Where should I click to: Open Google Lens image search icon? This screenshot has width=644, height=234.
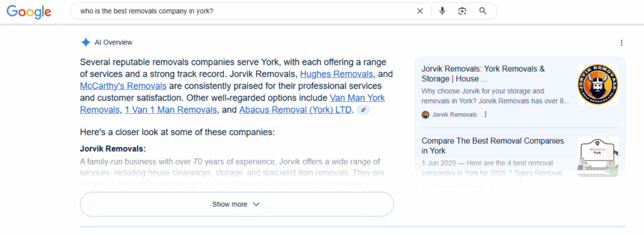click(x=462, y=11)
